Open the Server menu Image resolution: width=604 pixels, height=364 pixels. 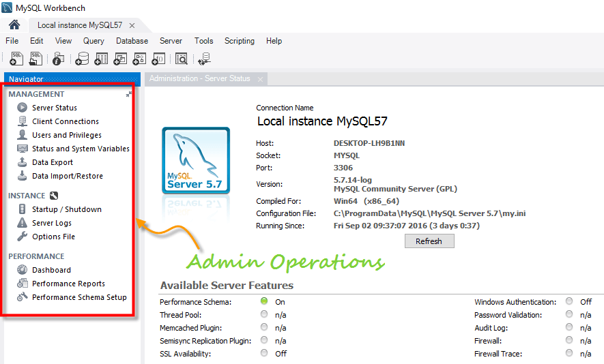(171, 41)
